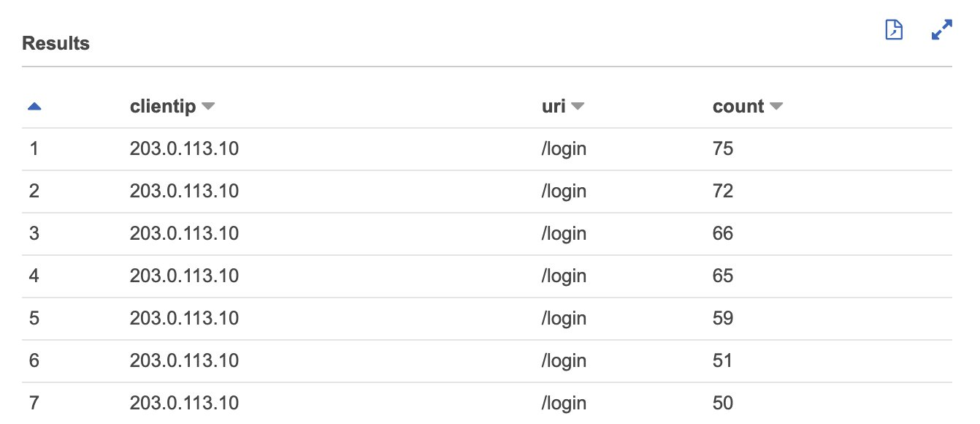Screen dimensions: 980x424
Task: Select the count value 72
Action: point(723,192)
